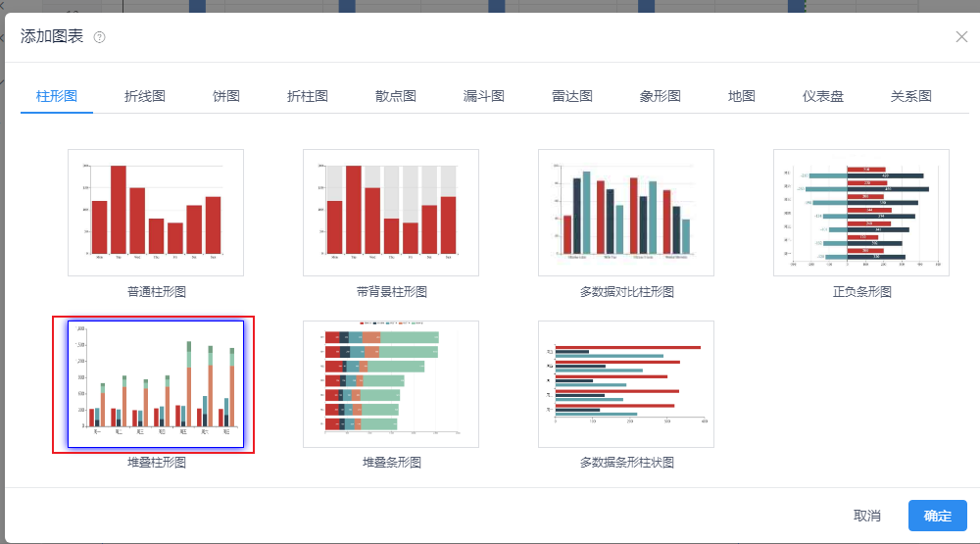Choose the 带背景柱形图 chart thumbnail
980x544 pixels.
(x=391, y=213)
